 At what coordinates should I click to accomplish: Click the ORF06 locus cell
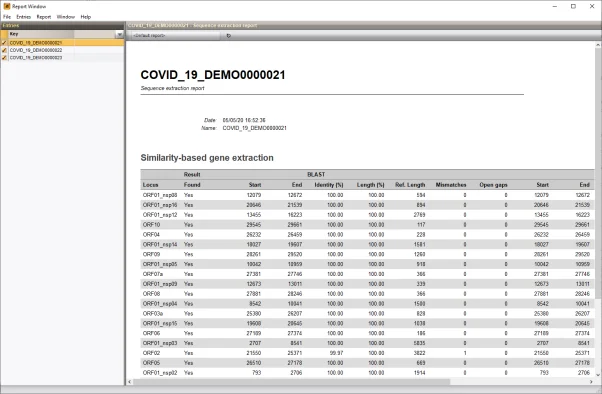click(x=151, y=333)
